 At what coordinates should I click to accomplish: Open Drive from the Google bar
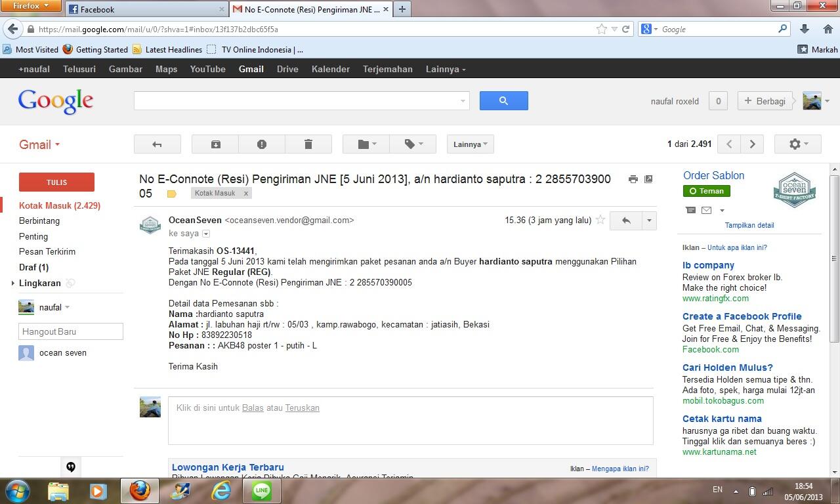click(287, 69)
